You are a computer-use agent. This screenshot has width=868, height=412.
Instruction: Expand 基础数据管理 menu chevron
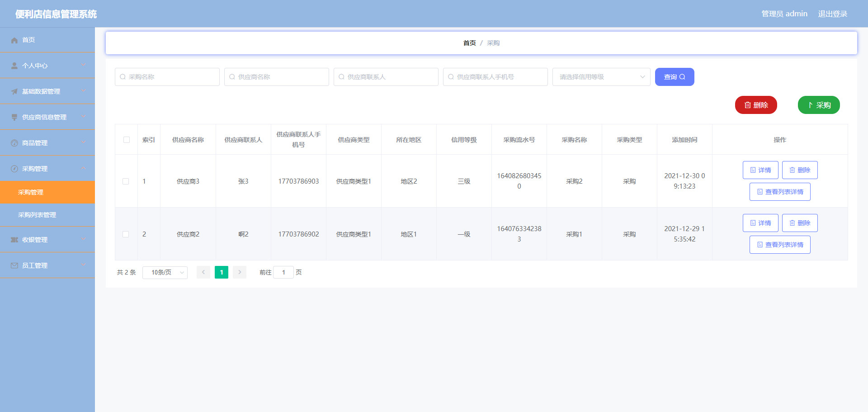point(84,91)
